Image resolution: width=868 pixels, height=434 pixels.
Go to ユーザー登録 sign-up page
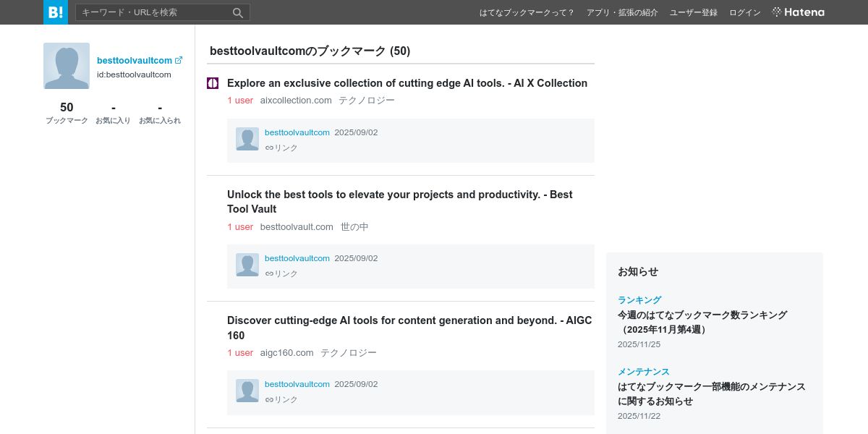694,12
